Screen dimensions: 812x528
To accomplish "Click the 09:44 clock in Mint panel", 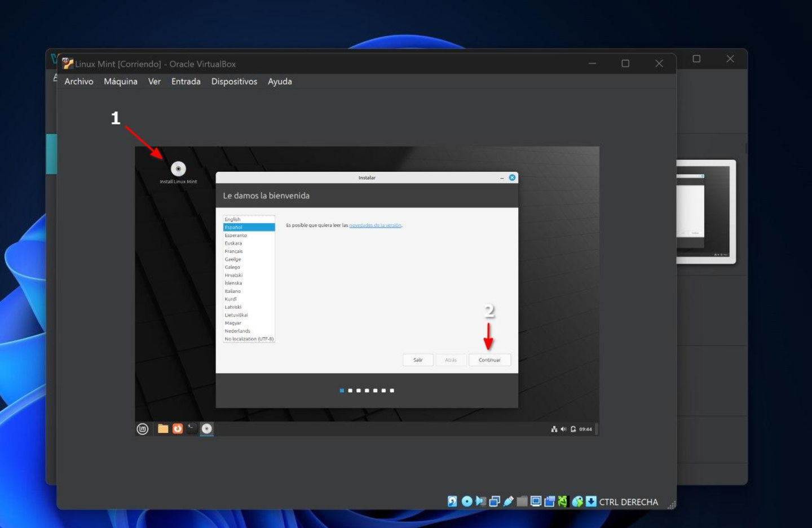I will coord(585,429).
